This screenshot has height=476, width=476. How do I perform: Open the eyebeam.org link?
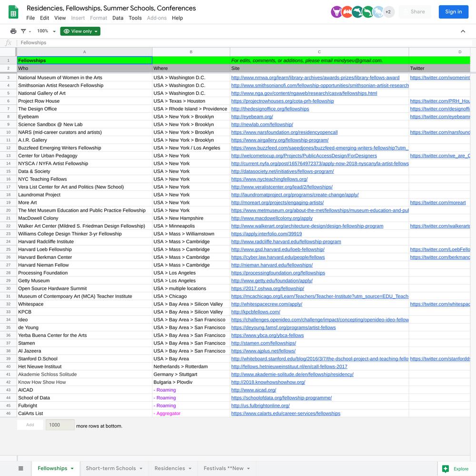pos(252,117)
